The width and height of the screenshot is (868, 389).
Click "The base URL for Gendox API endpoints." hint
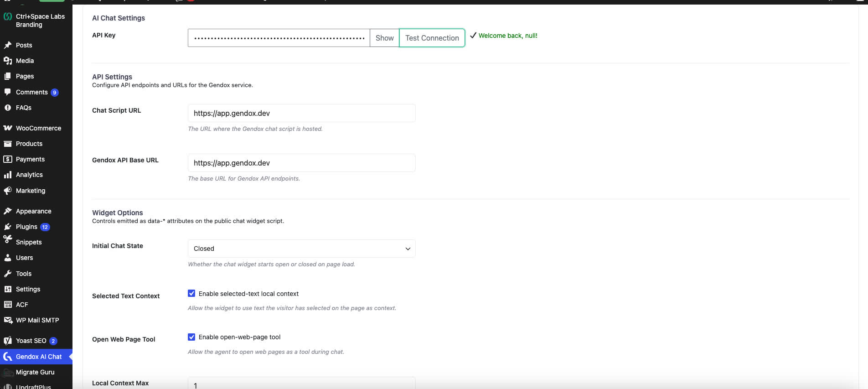[244, 179]
